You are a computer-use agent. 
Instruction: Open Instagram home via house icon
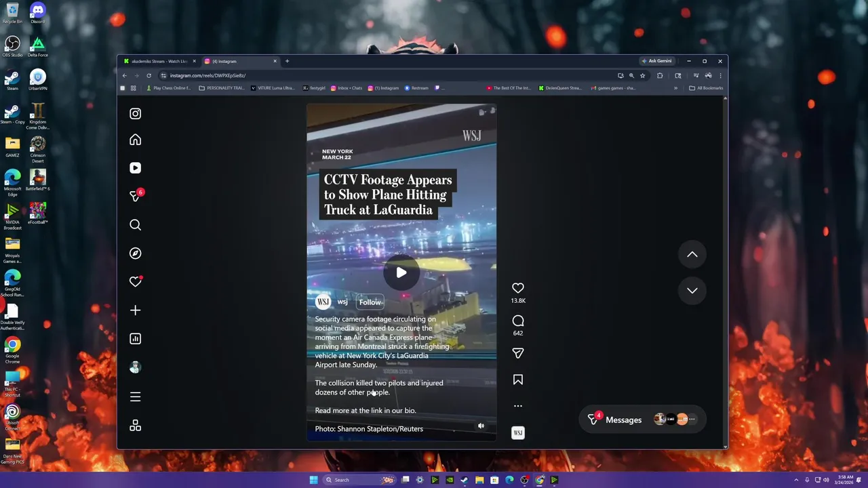click(136, 140)
